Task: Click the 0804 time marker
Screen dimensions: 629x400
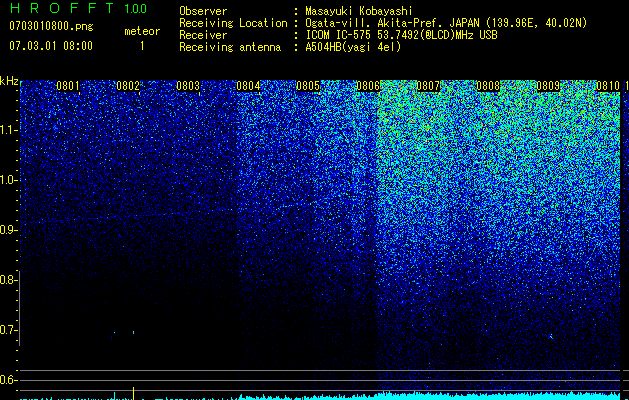Action: pos(248,86)
